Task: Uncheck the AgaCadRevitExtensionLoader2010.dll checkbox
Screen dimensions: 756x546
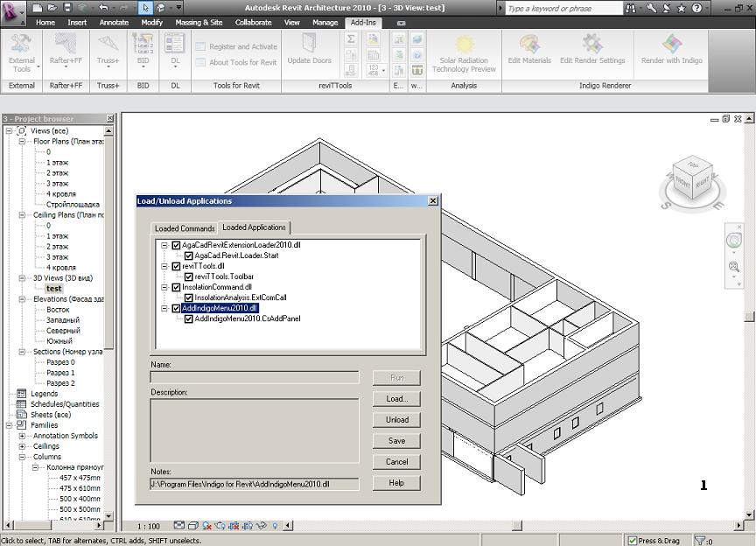Action: 176,246
